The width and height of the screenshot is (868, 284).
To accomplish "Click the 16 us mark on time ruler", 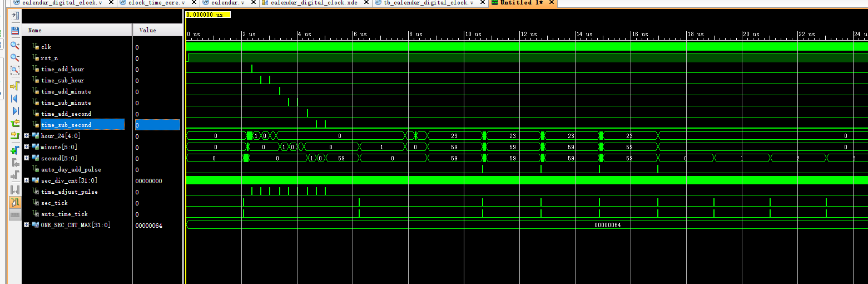I will [640, 34].
